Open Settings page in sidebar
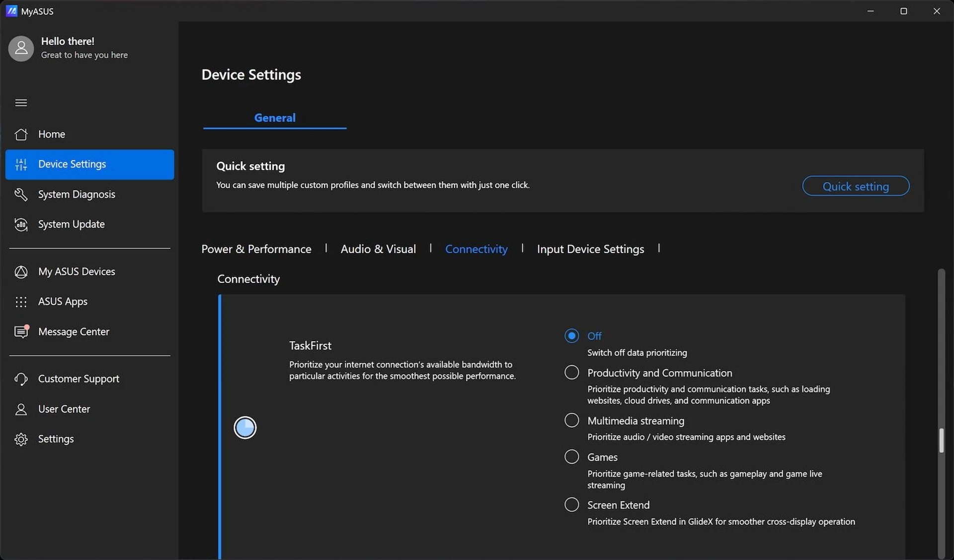This screenshot has width=954, height=560. (89, 439)
